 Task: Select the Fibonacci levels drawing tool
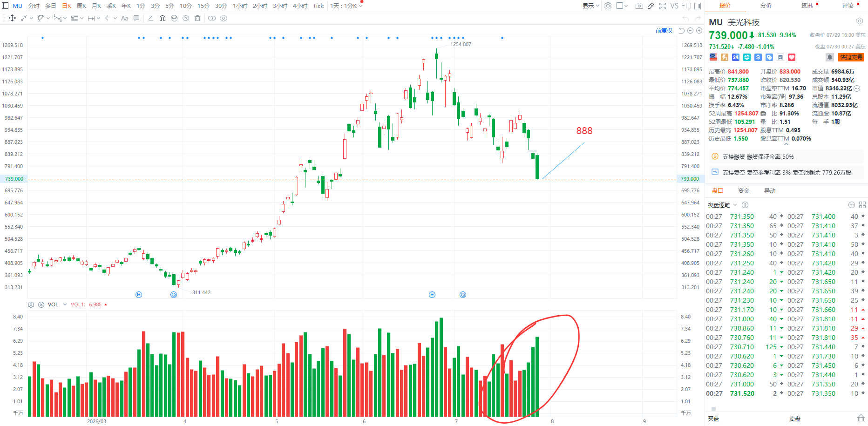pos(74,18)
